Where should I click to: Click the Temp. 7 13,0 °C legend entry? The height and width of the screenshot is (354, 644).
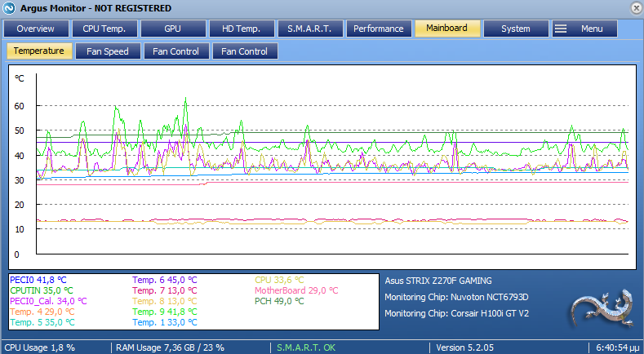[165, 290]
